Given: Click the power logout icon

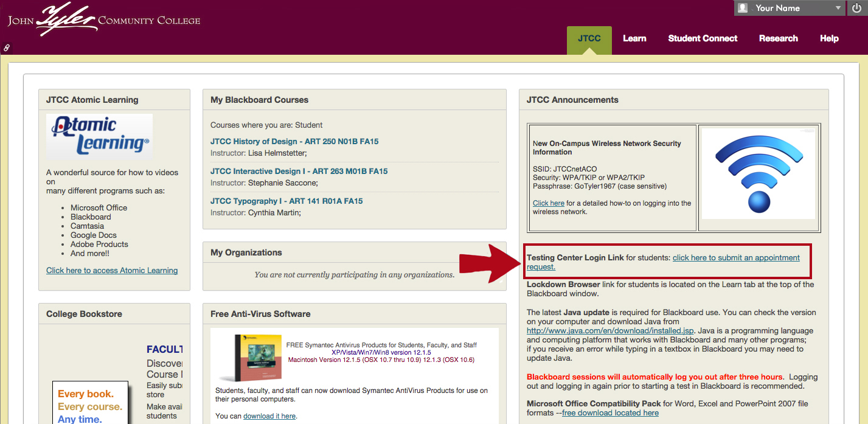Looking at the screenshot, I should pyautogui.click(x=856, y=8).
